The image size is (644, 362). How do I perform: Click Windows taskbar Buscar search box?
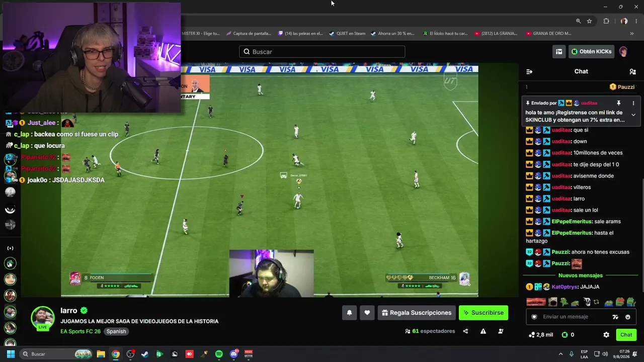coord(56,354)
